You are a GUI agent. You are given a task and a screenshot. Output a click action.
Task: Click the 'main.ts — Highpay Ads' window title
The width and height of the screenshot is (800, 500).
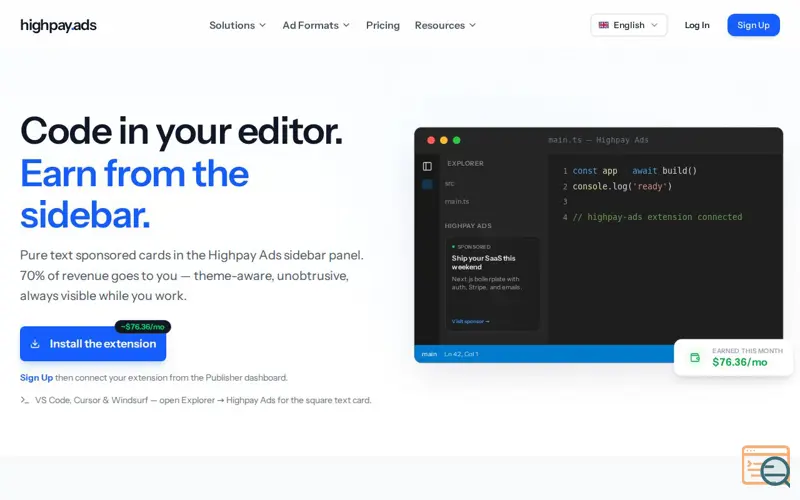click(598, 140)
